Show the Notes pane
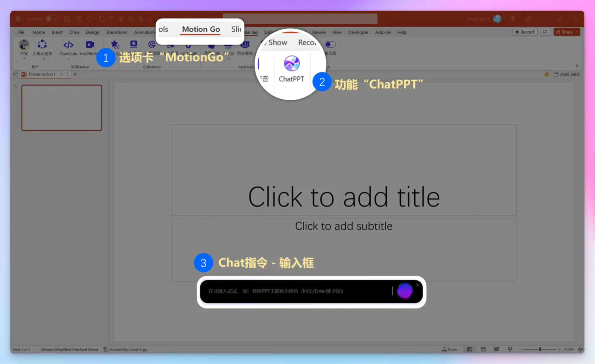 click(x=449, y=349)
